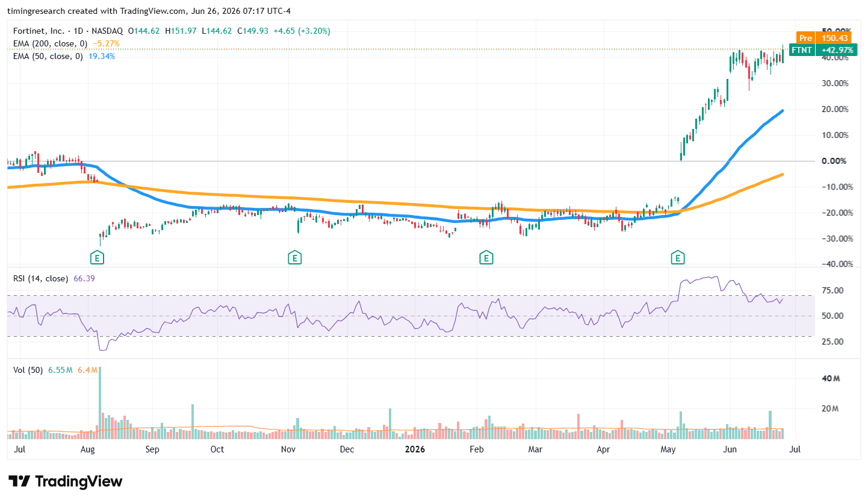Select the earnings E marker in early February
The height and width of the screenshot is (503, 868).
pos(486,258)
